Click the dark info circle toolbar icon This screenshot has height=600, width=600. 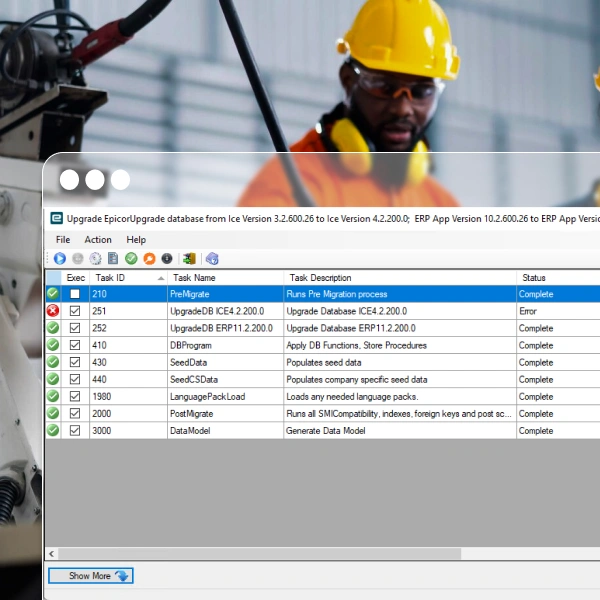point(167,259)
